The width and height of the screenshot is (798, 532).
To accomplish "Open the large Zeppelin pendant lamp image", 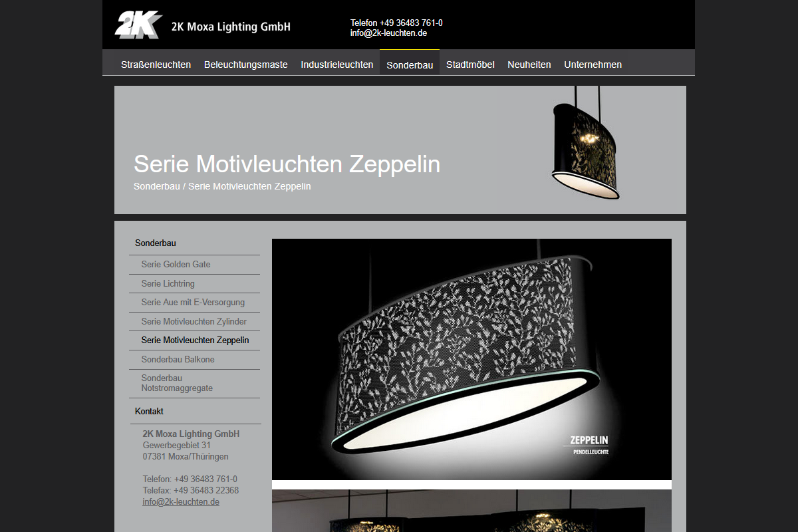I will coord(471,359).
